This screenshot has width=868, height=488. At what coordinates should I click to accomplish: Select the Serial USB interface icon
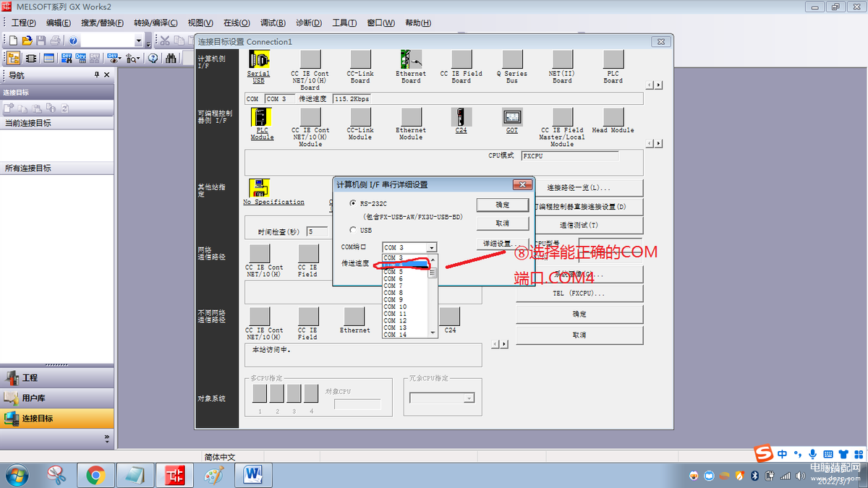click(258, 59)
